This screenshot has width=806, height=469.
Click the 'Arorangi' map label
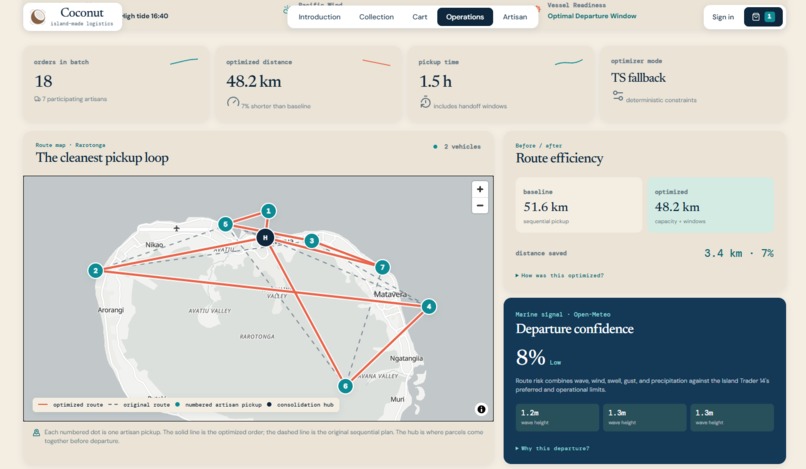click(x=111, y=310)
